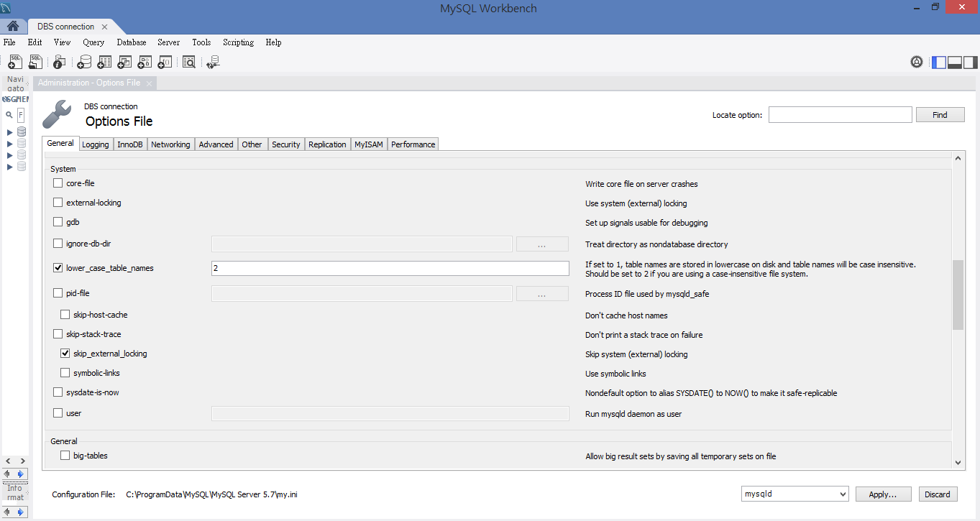Click the Locate option input field
980x521 pixels.
tap(840, 115)
